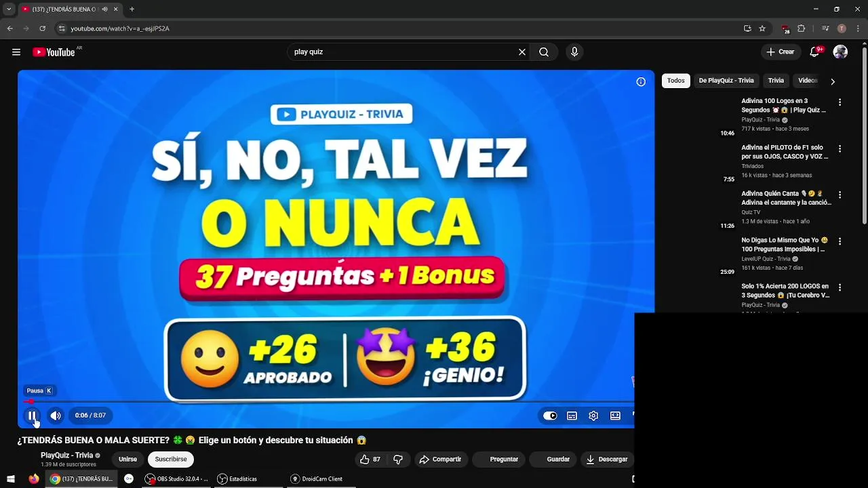Screen dimensions: 868x488
Task: Open the video info card icon
Action: click(x=641, y=82)
